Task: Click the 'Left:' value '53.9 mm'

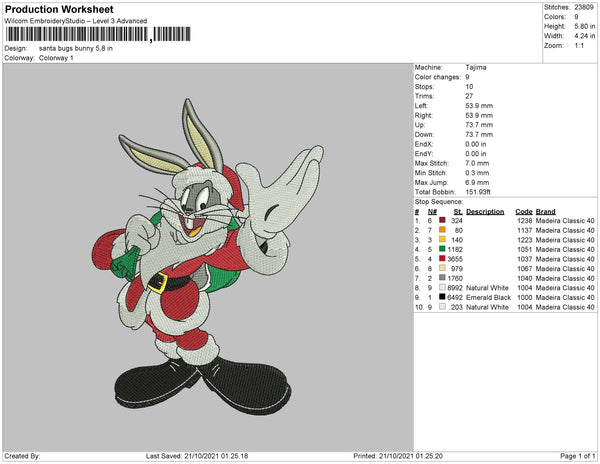Action: pyautogui.click(x=479, y=106)
